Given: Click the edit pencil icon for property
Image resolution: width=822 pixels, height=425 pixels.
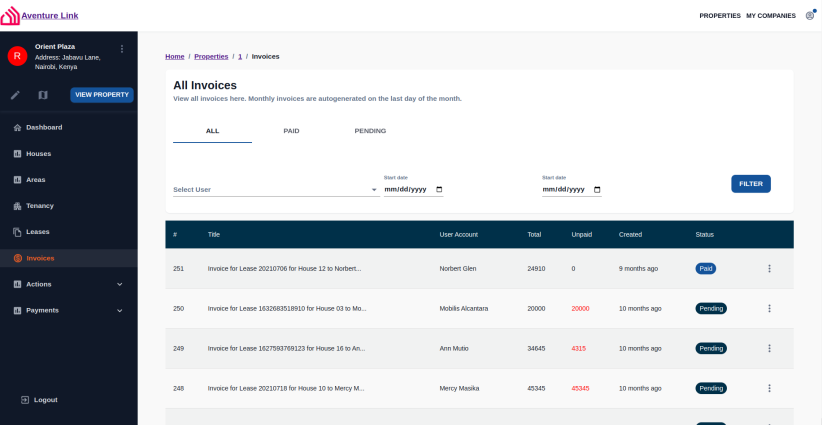Looking at the screenshot, I should (15, 95).
